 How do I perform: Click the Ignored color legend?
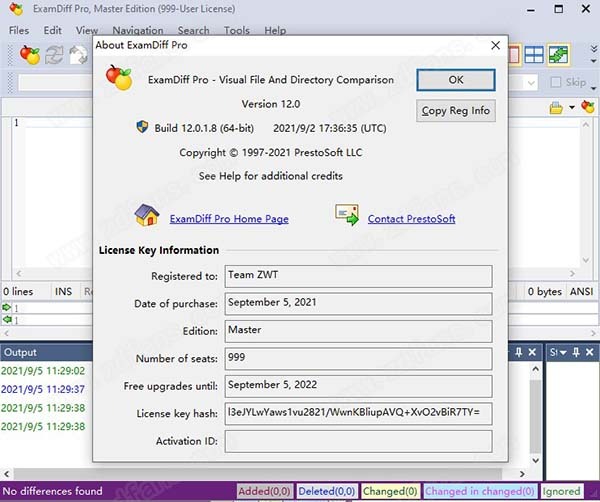click(561, 491)
